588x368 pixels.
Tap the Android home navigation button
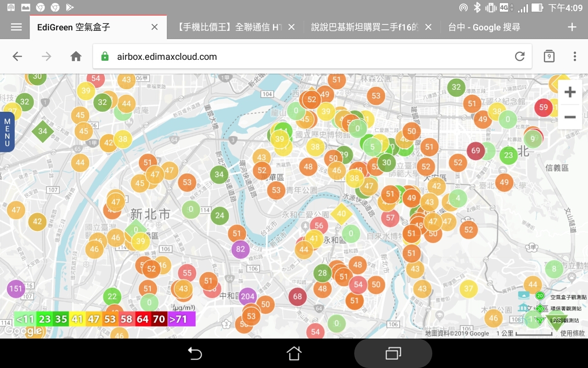point(294,353)
